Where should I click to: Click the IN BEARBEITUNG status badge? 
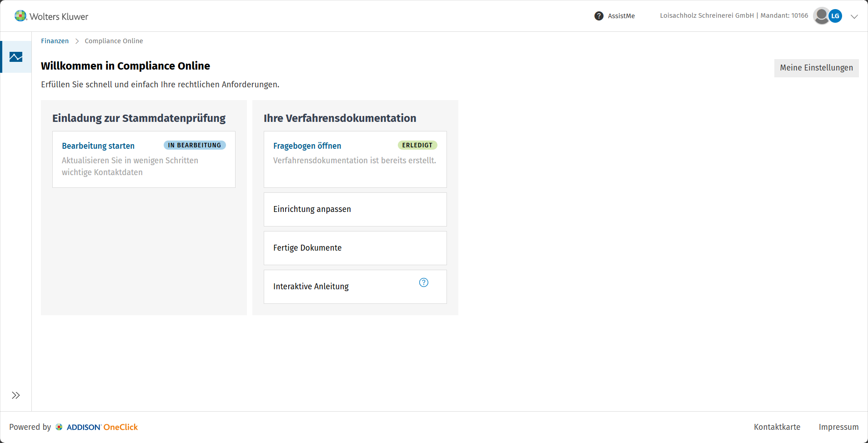[x=195, y=145]
